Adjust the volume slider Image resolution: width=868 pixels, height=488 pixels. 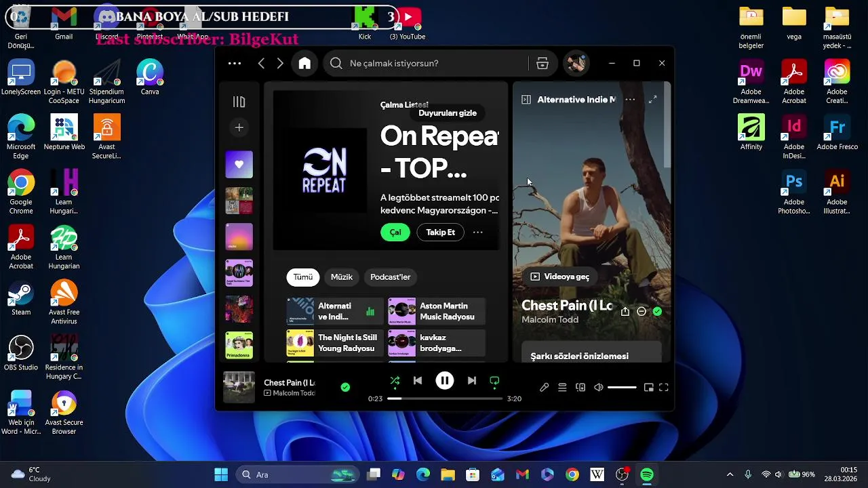pyautogui.click(x=622, y=388)
